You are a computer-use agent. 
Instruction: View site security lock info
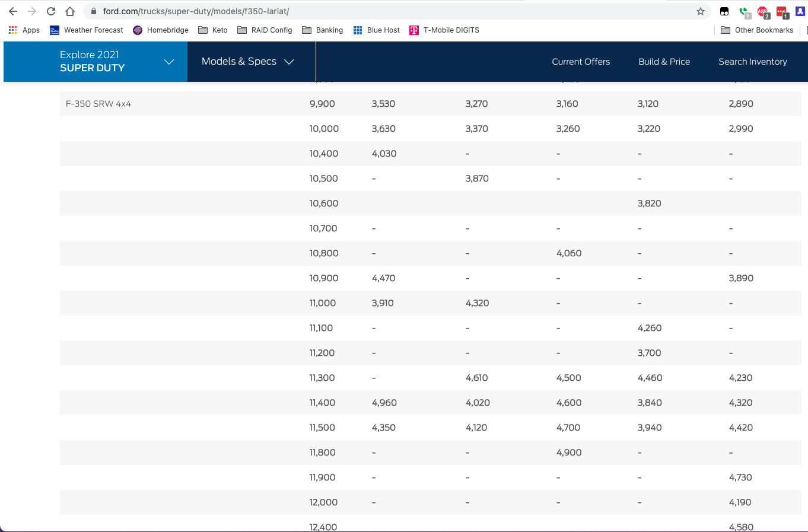93,11
